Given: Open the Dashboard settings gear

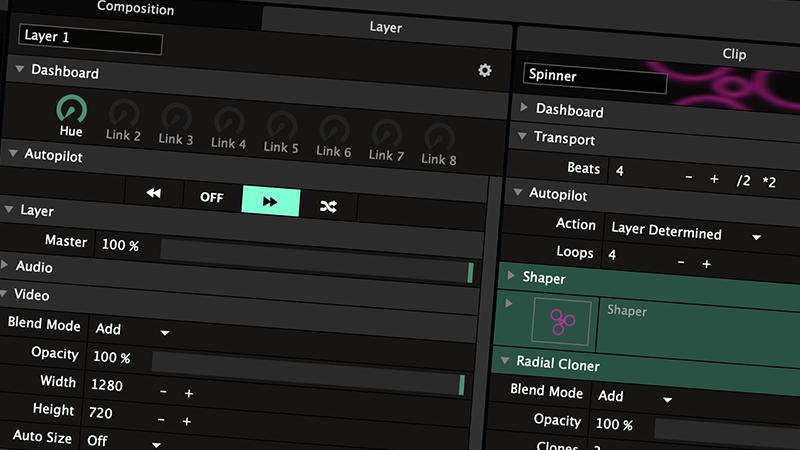Looking at the screenshot, I should tap(485, 70).
